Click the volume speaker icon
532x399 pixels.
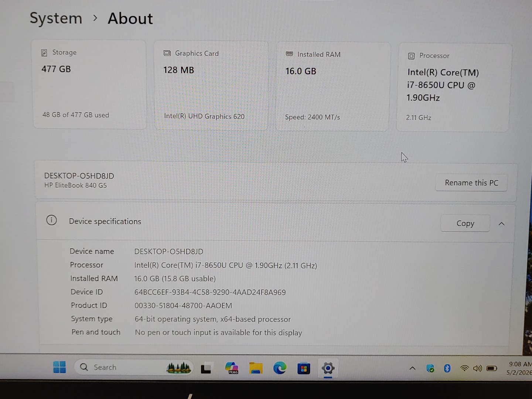coord(477,368)
